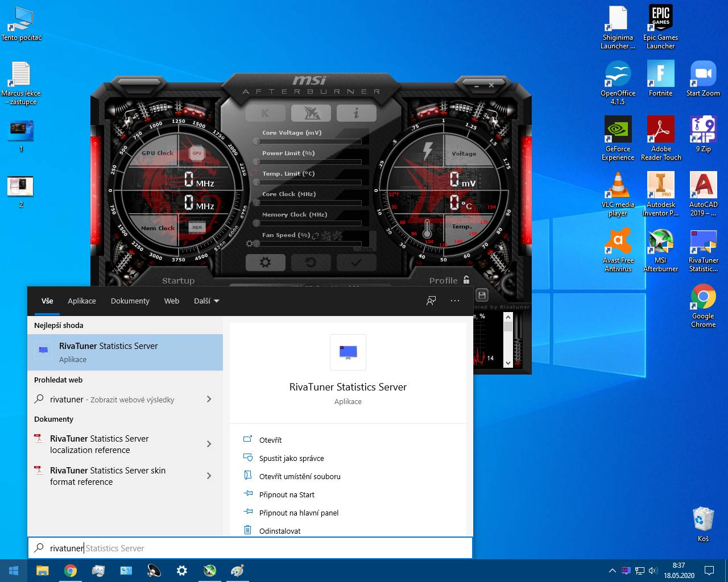Expand the Další dropdown in search
This screenshot has height=582, width=728.
206,301
